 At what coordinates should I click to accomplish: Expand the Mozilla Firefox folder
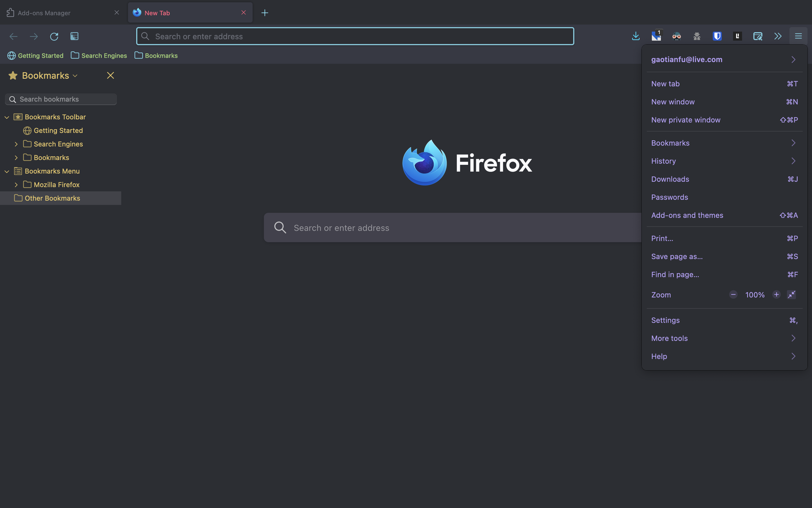point(16,185)
